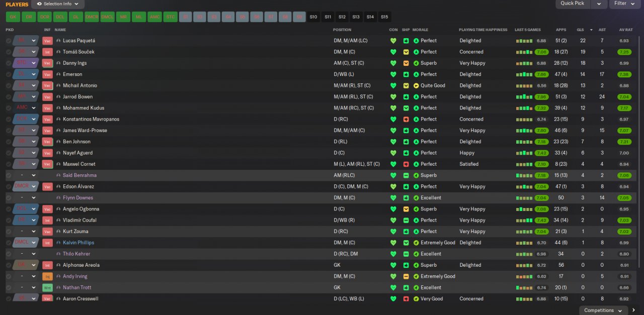
Task: Click the player profile icon beside Alphonse Areola
Action: pos(58,265)
